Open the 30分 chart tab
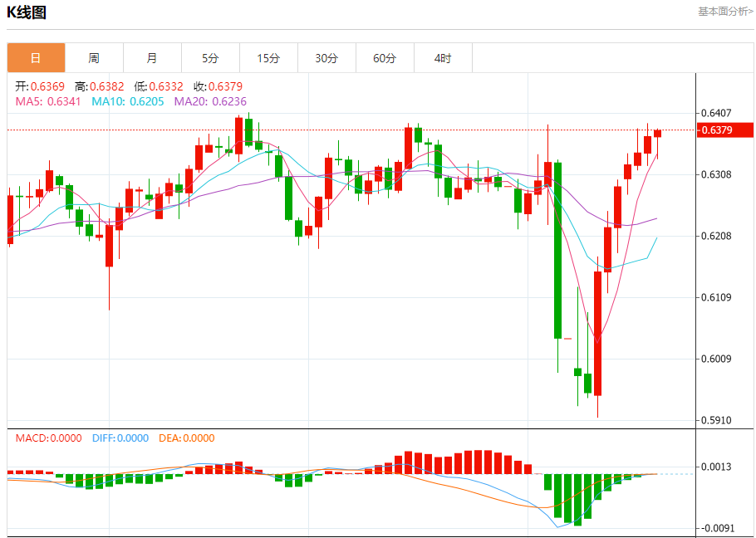 click(326, 58)
